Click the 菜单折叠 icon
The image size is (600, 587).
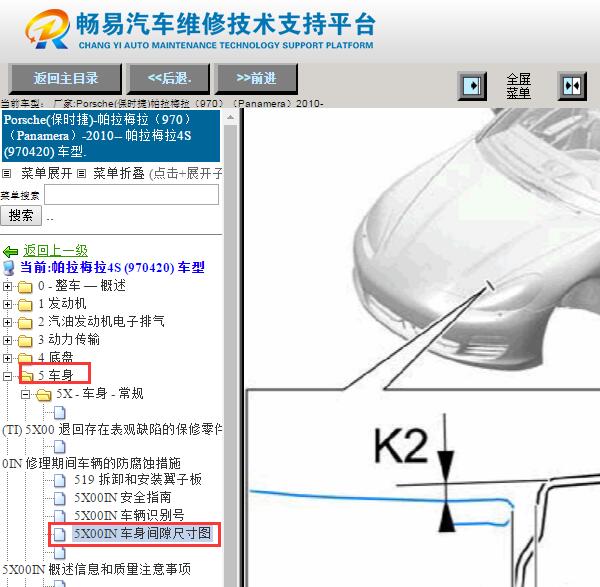(81, 174)
